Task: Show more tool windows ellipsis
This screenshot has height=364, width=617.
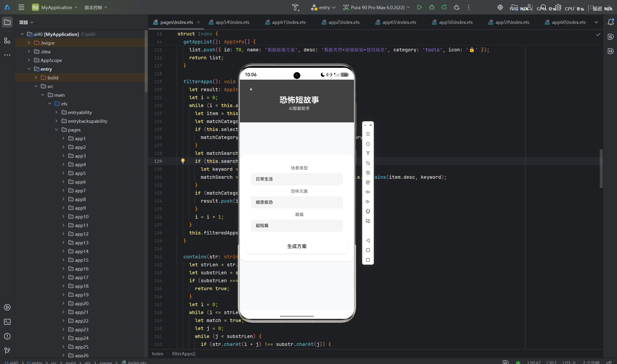Action: [x=7, y=55]
